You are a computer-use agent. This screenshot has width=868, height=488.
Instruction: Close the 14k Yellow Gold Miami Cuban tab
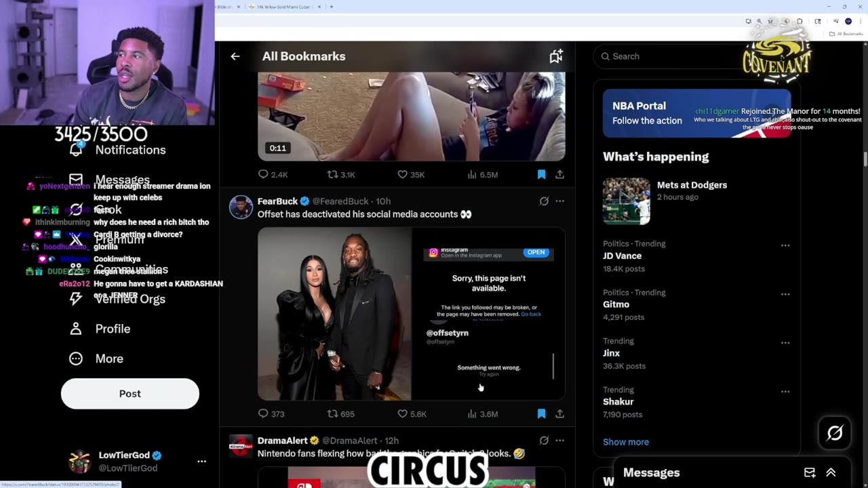[321, 7]
